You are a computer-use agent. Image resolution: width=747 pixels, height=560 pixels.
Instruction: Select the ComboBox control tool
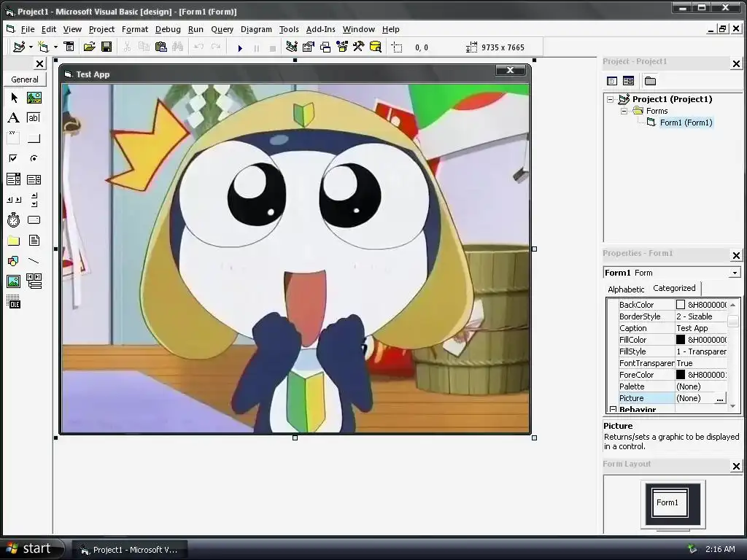14,179
